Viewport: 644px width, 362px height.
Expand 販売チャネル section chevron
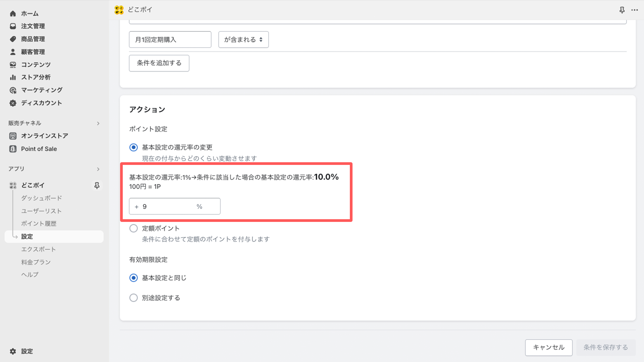pos(98,123)
